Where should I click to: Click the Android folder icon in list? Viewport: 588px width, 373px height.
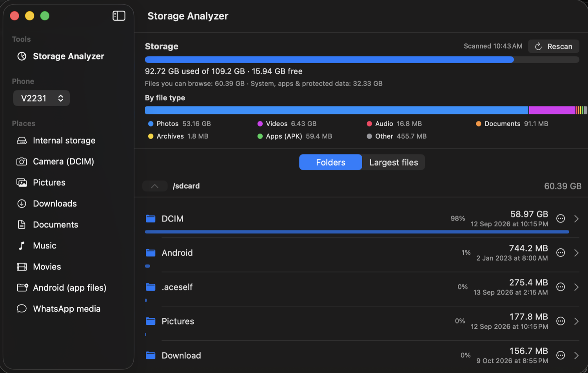[x=151, y=253]
